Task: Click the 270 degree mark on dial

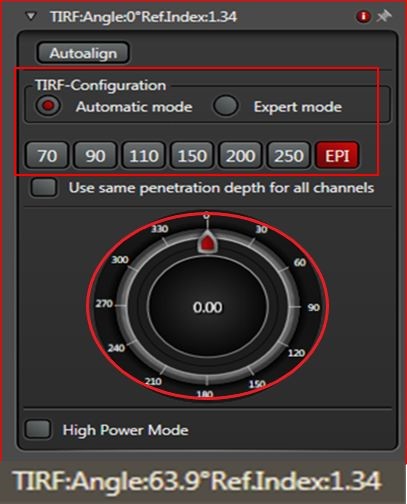Action: coord(104,304)
